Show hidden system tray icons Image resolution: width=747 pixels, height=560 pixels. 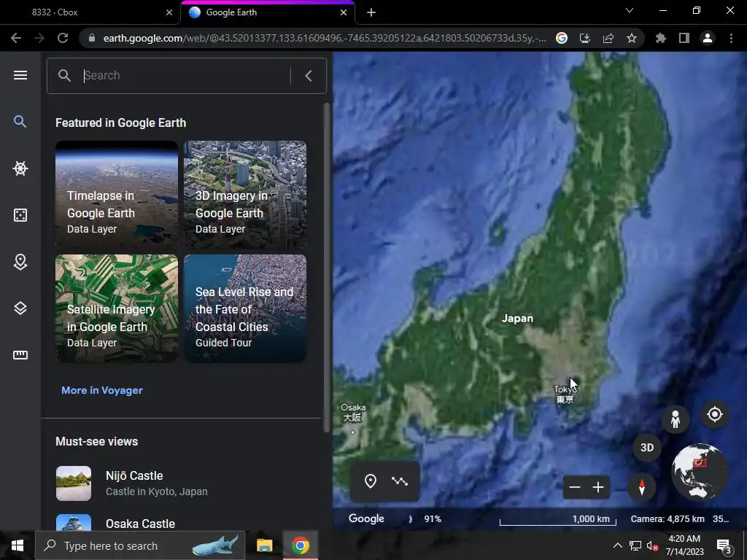click(x=617, y=545)
